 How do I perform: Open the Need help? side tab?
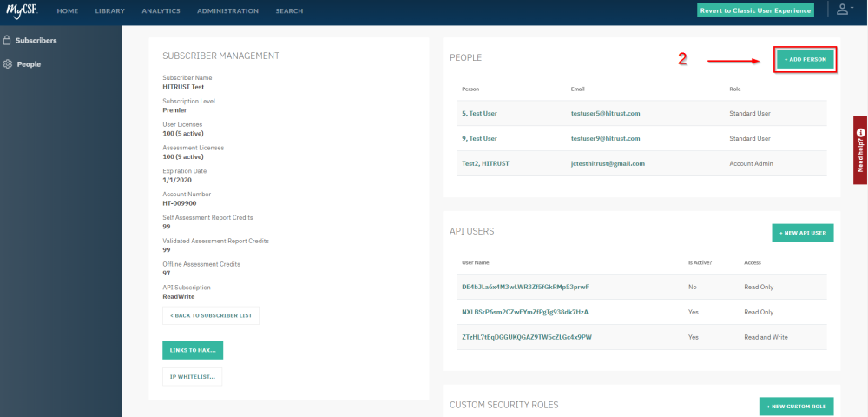tap(860, 150)
